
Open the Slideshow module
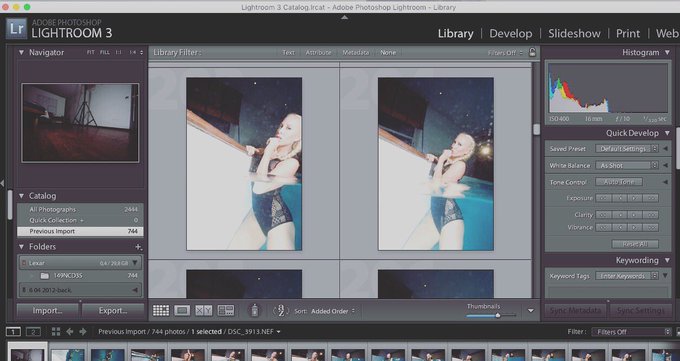click(x=574, y=33)
